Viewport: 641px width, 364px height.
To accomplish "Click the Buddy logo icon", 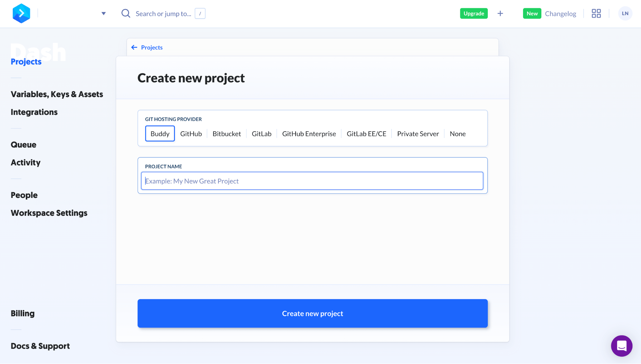I will point(21,13).
